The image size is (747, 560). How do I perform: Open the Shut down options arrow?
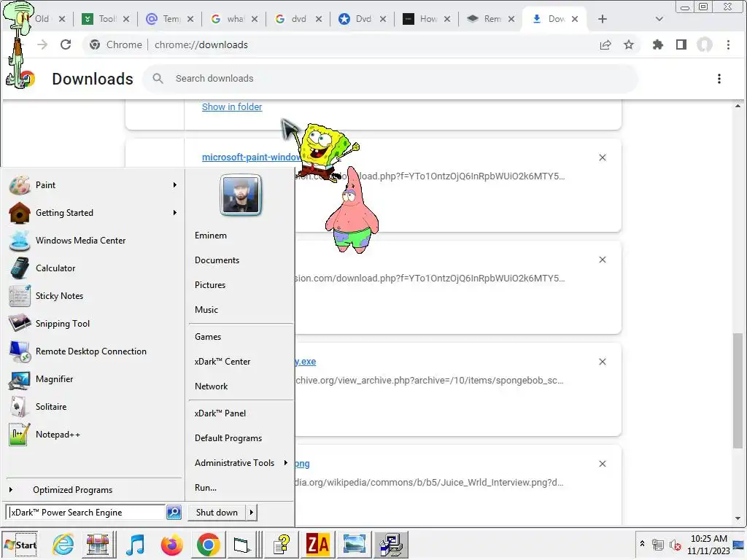(x=251, y=513)
